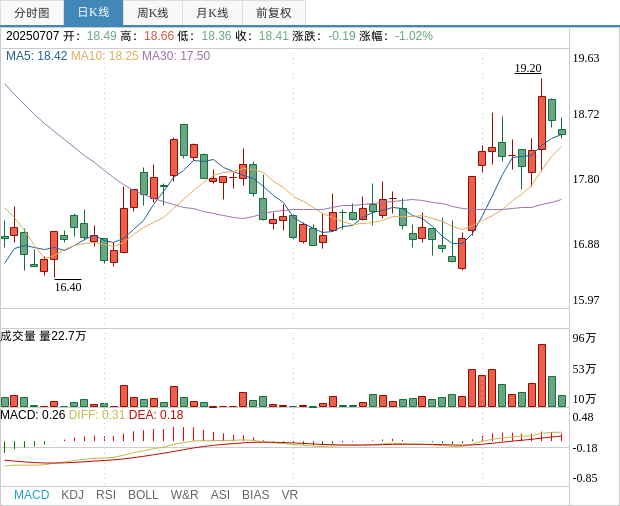Click the MA10: 18.25 legend text
Viewport: 620px width, 506px height.
coord(105,56)
